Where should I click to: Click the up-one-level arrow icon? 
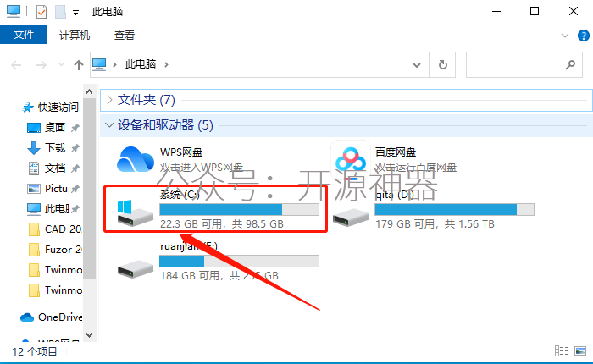(x=79, y=65)
